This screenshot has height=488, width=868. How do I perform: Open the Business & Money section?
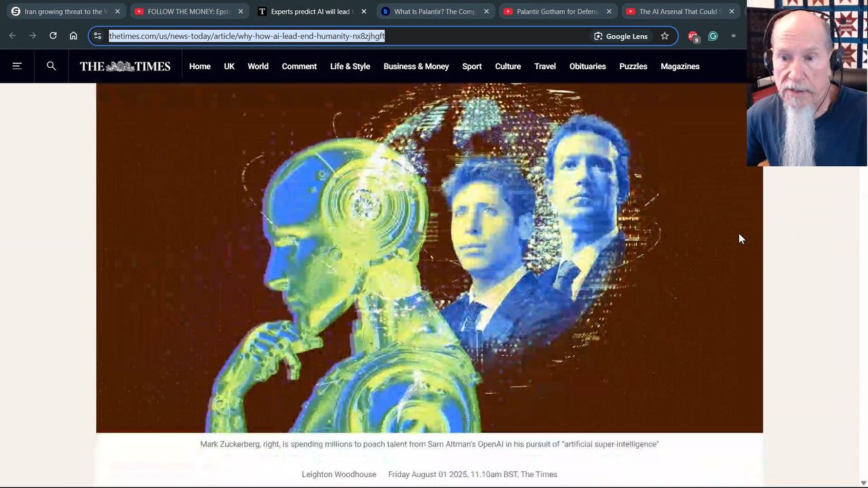(416, 66)
